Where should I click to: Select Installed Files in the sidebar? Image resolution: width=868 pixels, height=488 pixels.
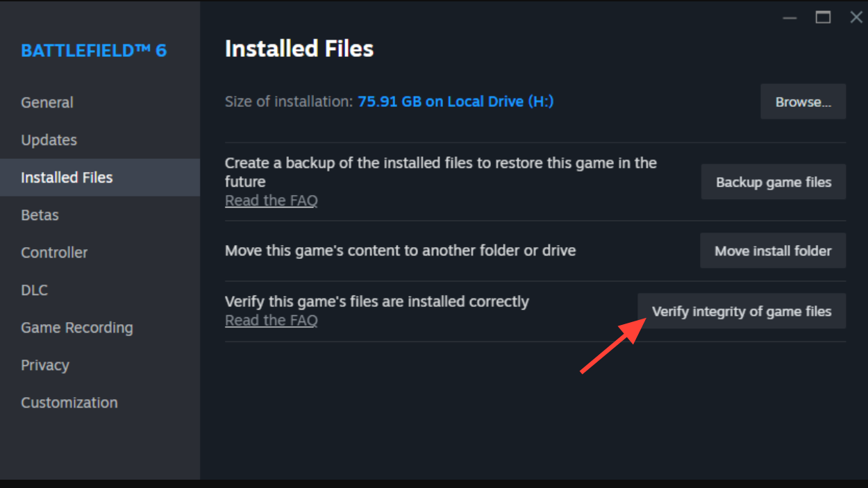(x=67, y=178)
